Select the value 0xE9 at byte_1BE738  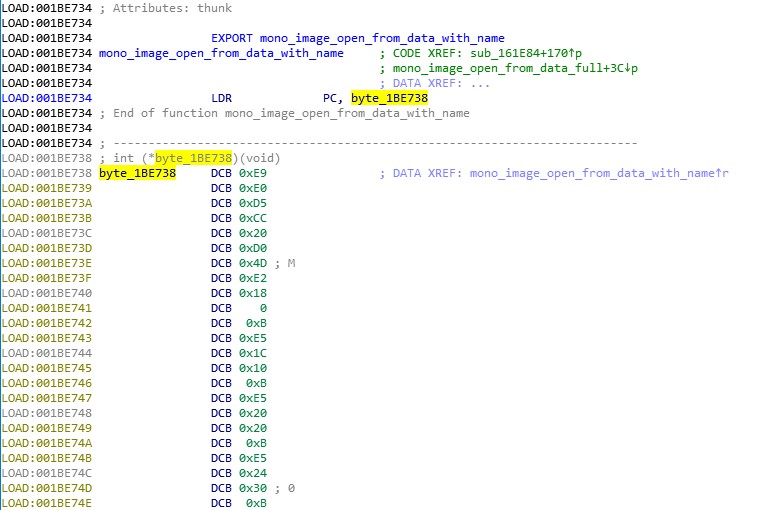point(253,173)
